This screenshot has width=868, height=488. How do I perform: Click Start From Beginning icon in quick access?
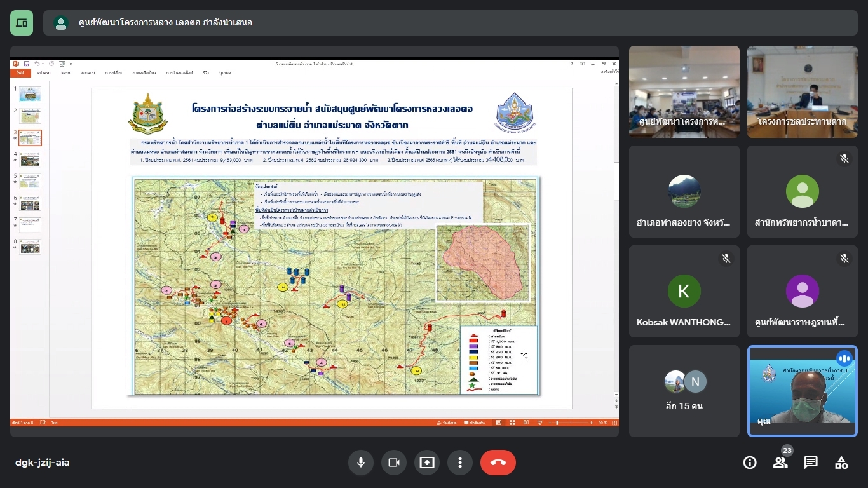[62, 64]
